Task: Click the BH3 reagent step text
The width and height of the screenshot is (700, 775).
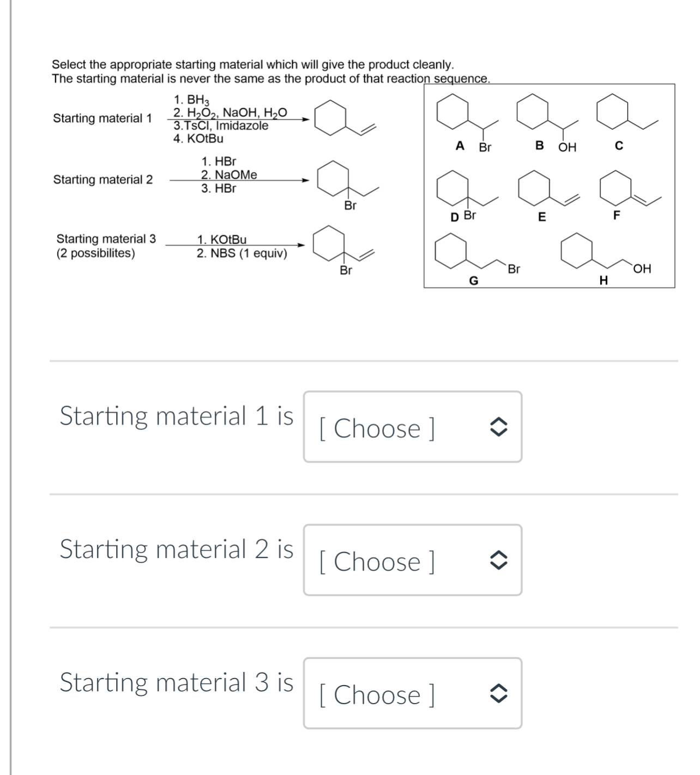Action: (191, 100)
